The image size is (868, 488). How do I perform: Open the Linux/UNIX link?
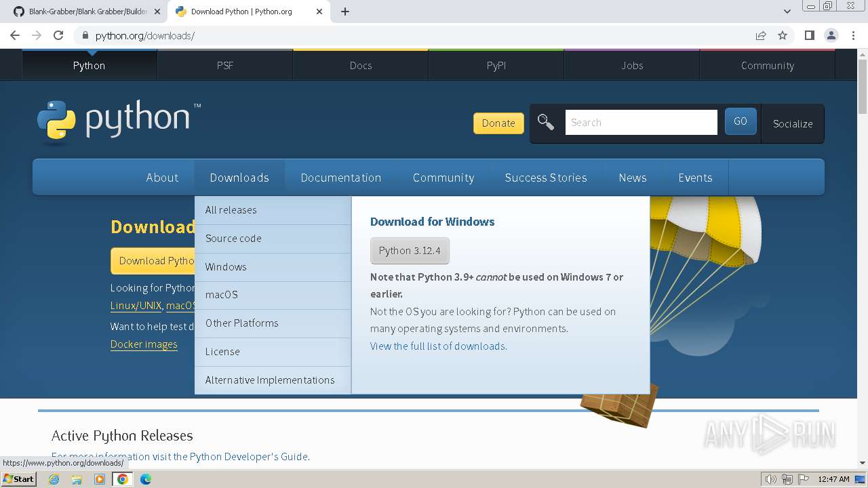pos(136,306)
